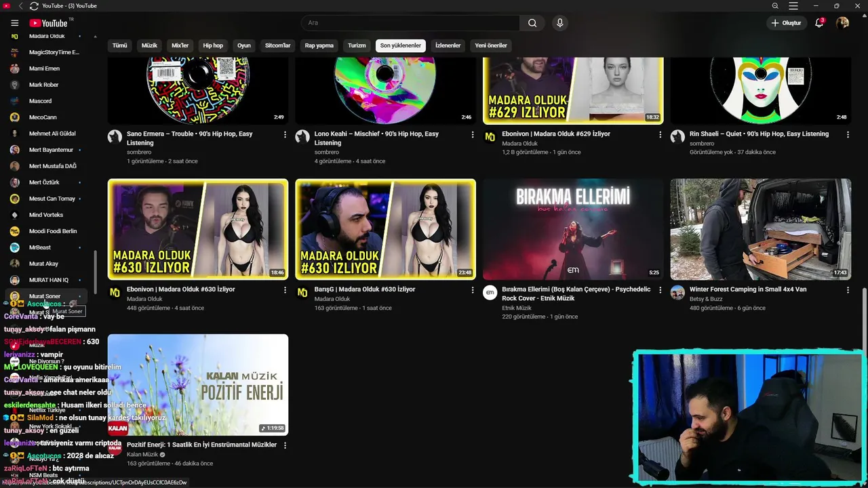Open MecoCann subscription in sidebar
This screenshot has height=488, width=868.
coord(47,117)
